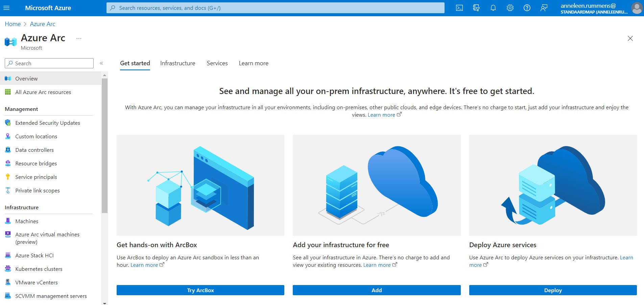Viewport: 644px width, 305px height.
Task: Follow Learn more link in ArcBox card
Action: point(147,265)
